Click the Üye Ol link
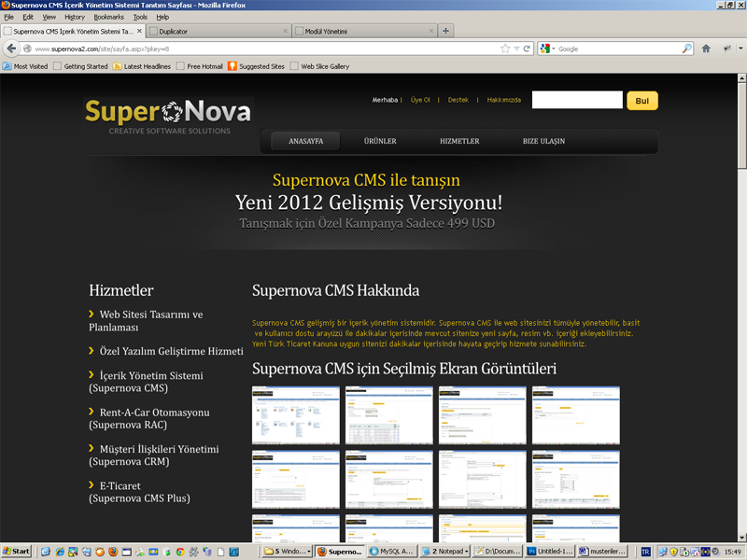This screenshot has height=560, width=747. click(x=420, y=100)
